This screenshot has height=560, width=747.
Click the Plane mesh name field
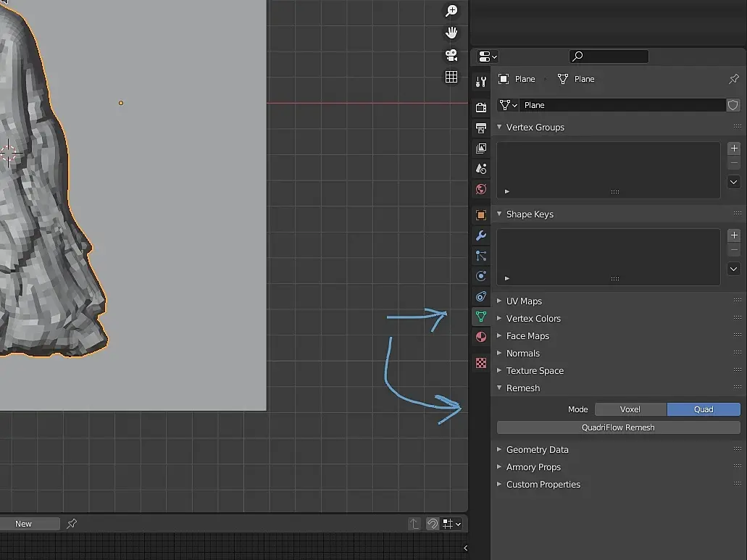tap(622, 105)
